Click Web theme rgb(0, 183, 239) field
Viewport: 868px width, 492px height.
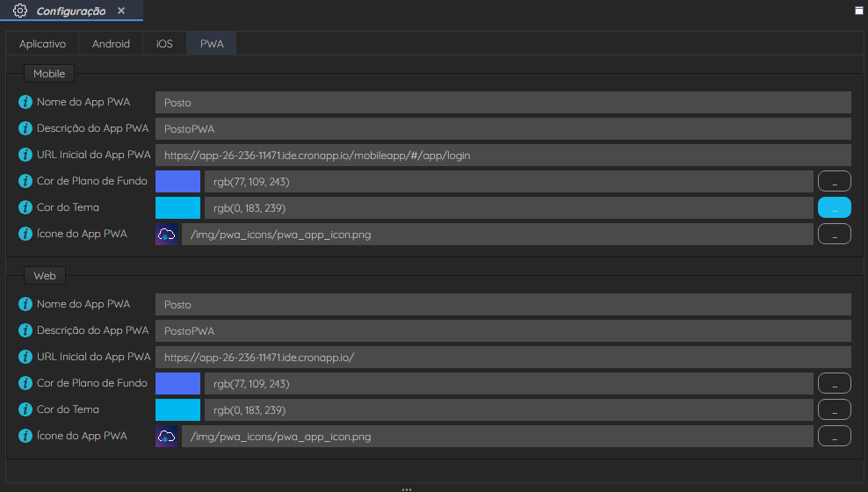[509, 410]
